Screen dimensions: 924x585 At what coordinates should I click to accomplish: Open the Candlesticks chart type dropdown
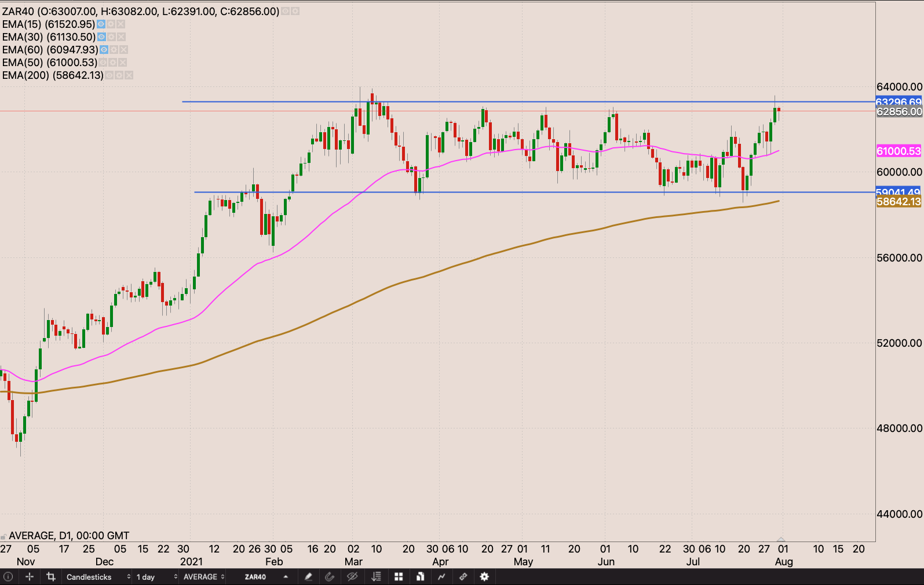97,576
